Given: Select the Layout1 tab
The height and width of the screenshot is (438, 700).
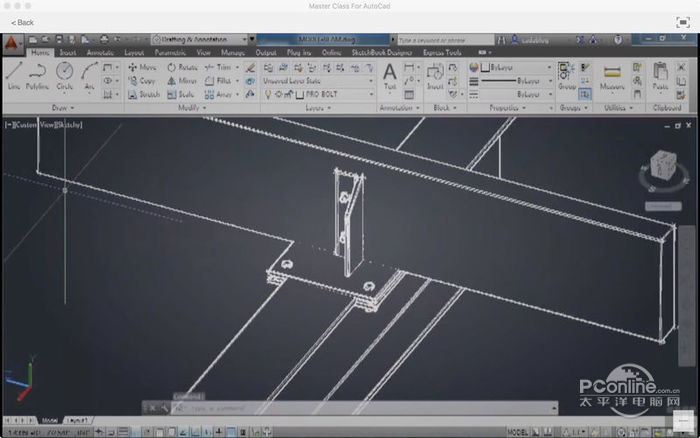Looking at the screenshot, I should tap(78, 420).
